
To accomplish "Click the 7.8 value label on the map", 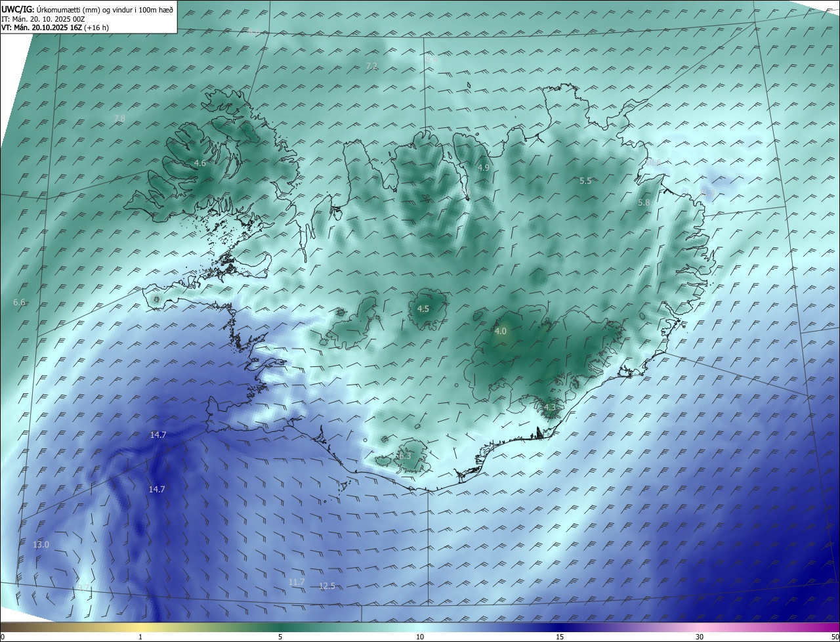I will pyautogui.click(x=119, y=118).
